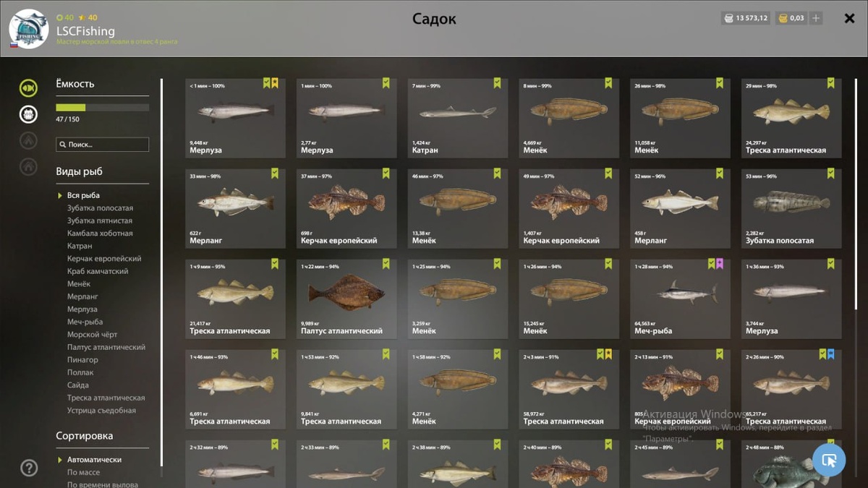Click blue tag on Треска 65,217 кг card
868x488 pixels.
click(831, 354)
